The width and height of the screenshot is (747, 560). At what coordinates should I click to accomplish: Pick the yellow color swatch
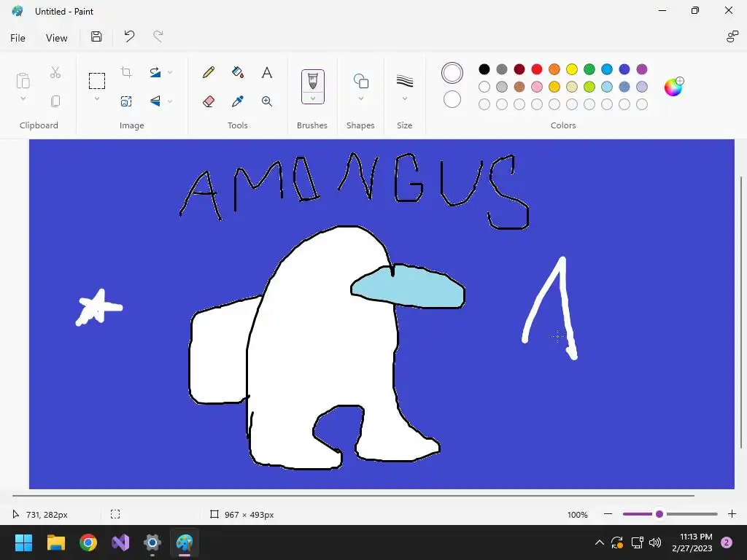[572, 69]
